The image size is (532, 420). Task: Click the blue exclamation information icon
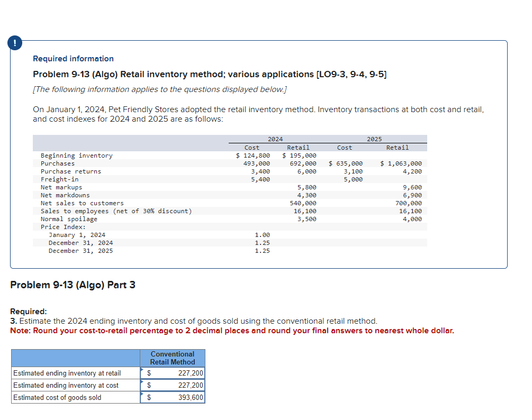coord(14,43)
